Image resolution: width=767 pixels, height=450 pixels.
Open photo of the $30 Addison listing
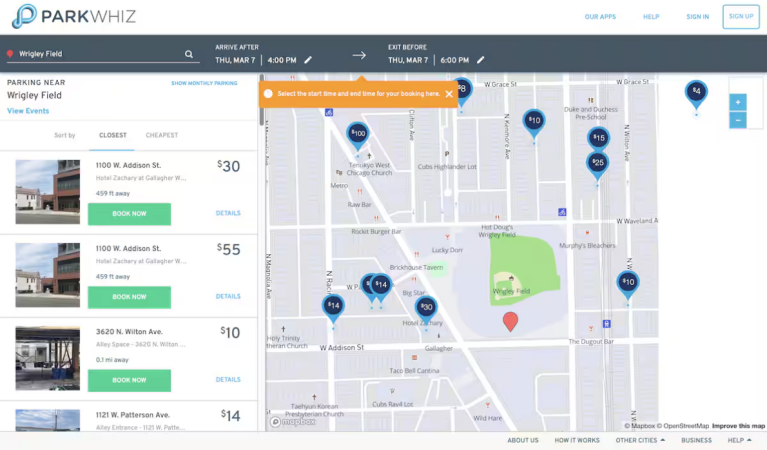47,192
